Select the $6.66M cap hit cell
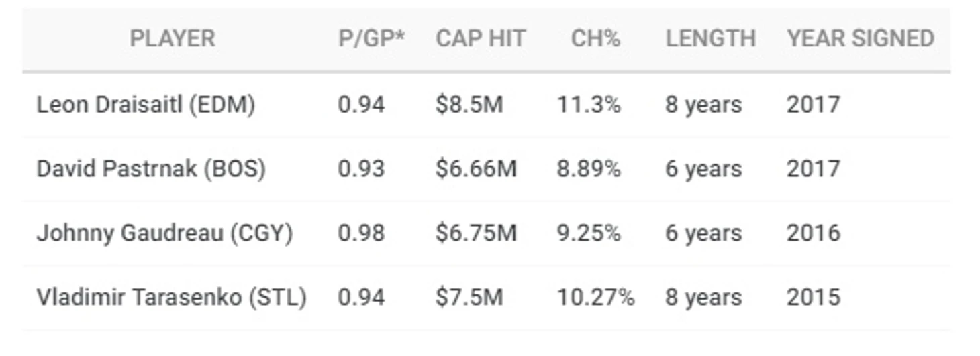Viewport: 980px width, 356px height. pyautogui.click(x=476, y=168)
